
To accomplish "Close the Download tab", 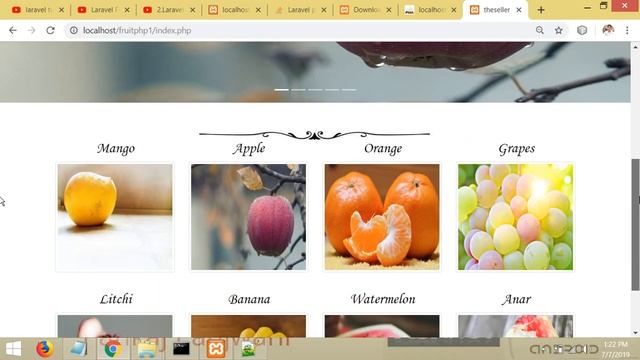I will pyautogui.click(x=389, y=10).
